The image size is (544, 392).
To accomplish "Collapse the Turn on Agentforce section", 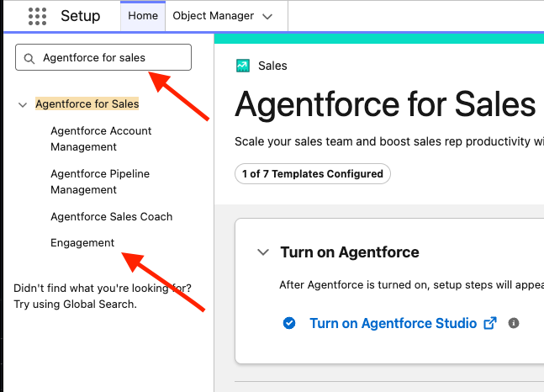I will (x=263, y=252).
